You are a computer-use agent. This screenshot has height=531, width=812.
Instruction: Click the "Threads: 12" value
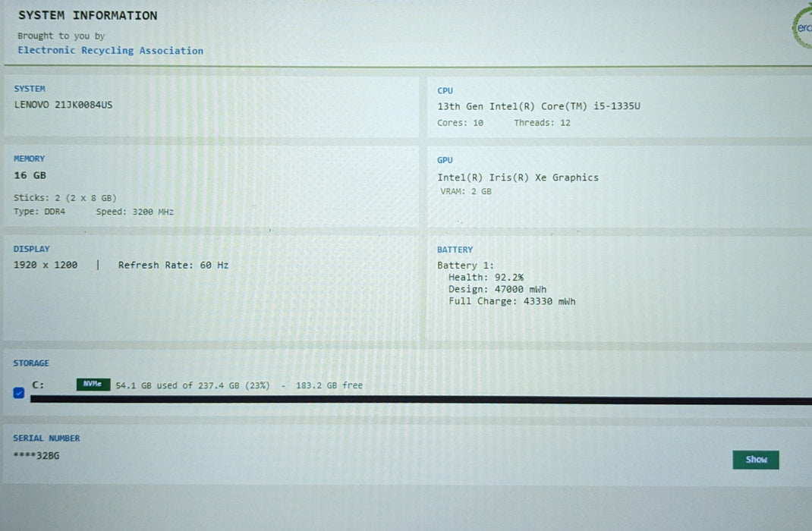[x=542, y=123]
